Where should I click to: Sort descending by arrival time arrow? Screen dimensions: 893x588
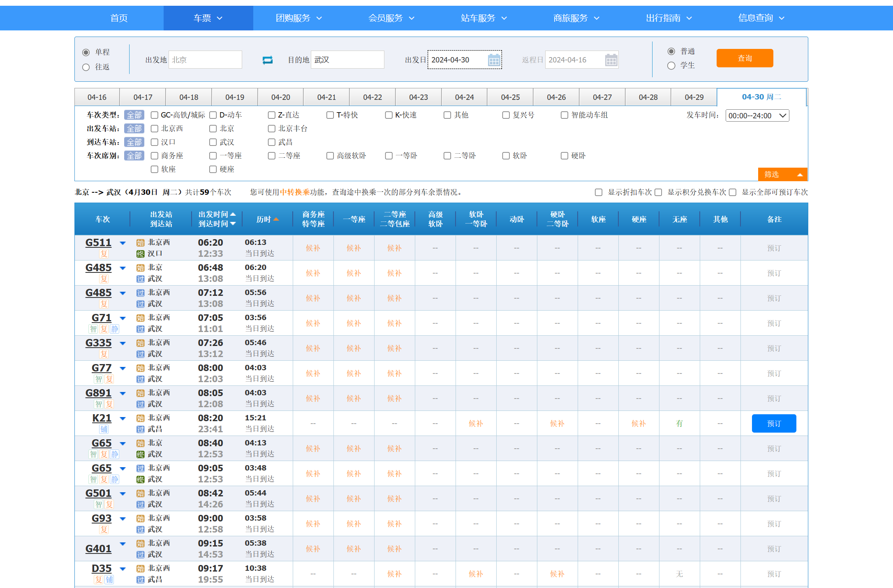coord(233,224)
